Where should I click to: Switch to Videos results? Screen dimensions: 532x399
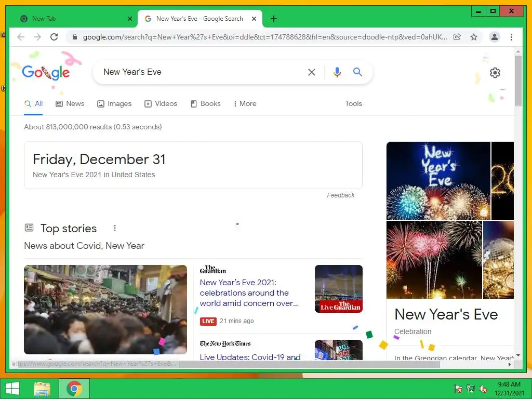161,104
